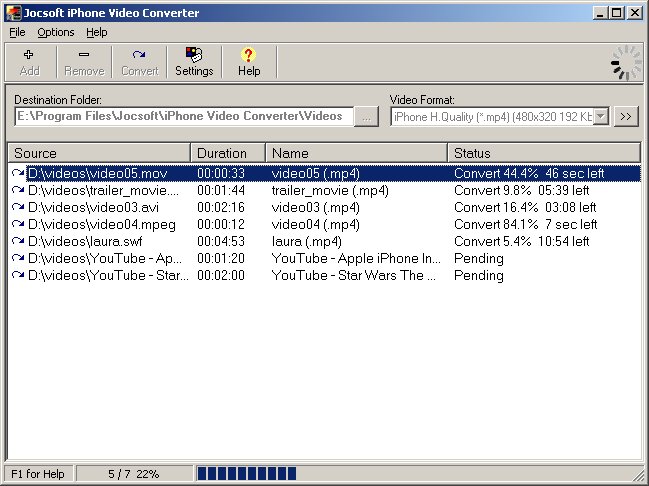The width and height of the screenshot is (649, 486).
Task: Click the 00:01:20 duration cell
Action: pyautogui.click(x=221, y=258)
